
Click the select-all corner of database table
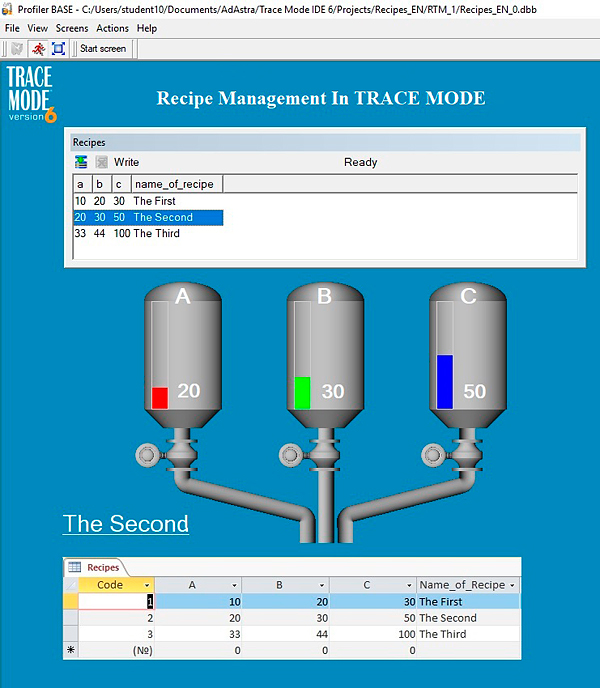71,585
